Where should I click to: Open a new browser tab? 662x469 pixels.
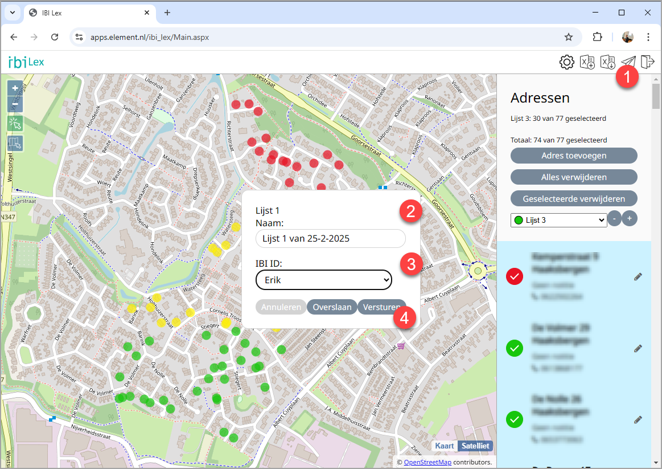167,13
